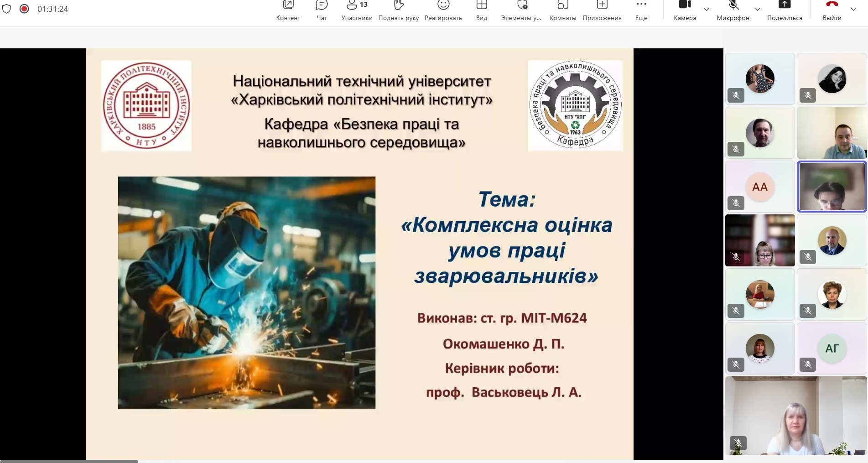Click the muted mic icon on АГ tile
Image resolution: width=868 pixels, height=463 pixels.
click(x=808, y=364)
